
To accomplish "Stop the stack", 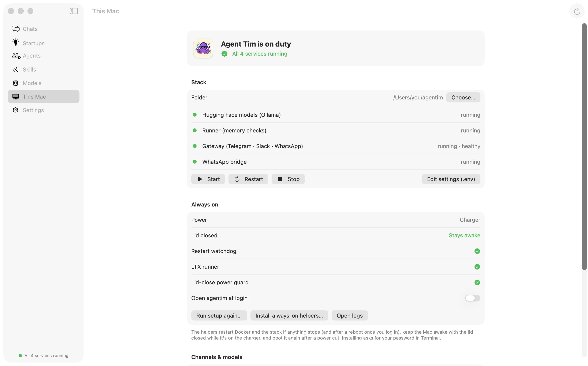I will [x=288, y=179].
